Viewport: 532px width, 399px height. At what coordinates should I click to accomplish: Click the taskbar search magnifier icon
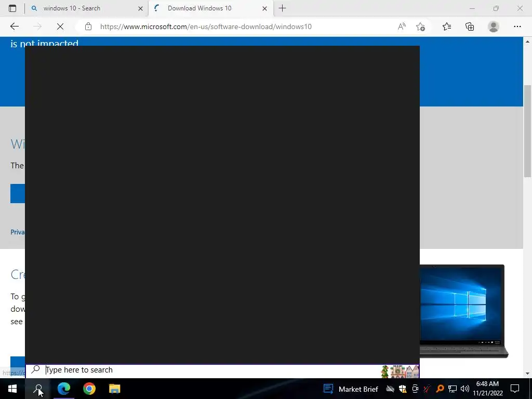click(37, 389)
